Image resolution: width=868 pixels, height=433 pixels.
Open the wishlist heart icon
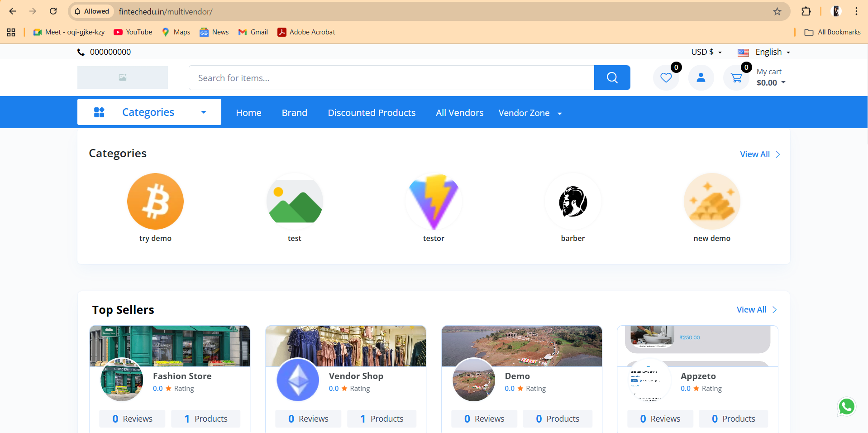666,78
